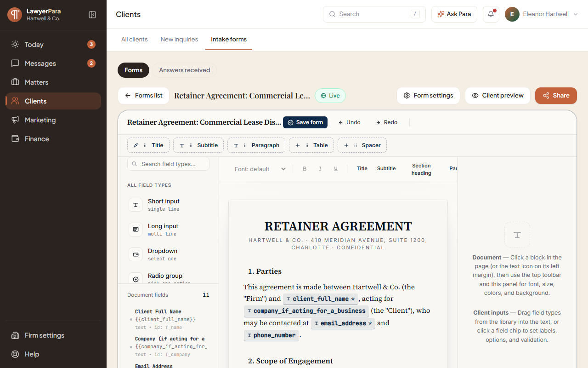Add a Spacer block
Viewport: 588px width, 368px height.
362,145
